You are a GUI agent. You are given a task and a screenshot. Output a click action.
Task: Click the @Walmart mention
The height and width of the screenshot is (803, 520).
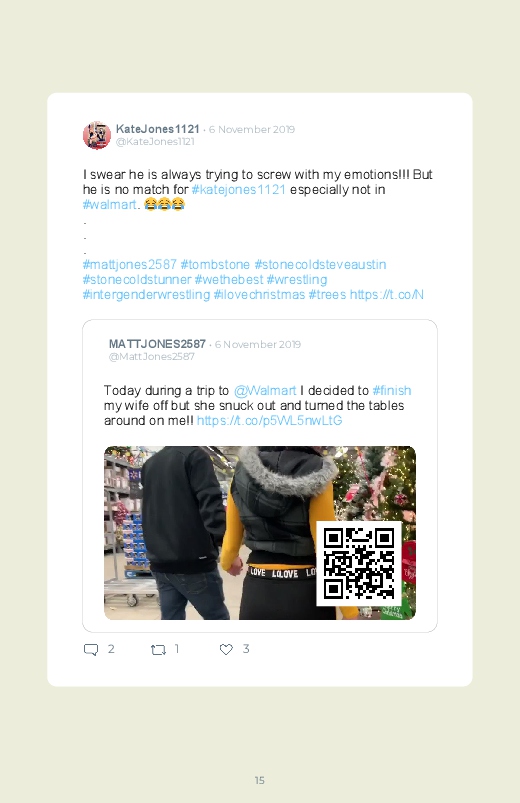coord(265,391)
